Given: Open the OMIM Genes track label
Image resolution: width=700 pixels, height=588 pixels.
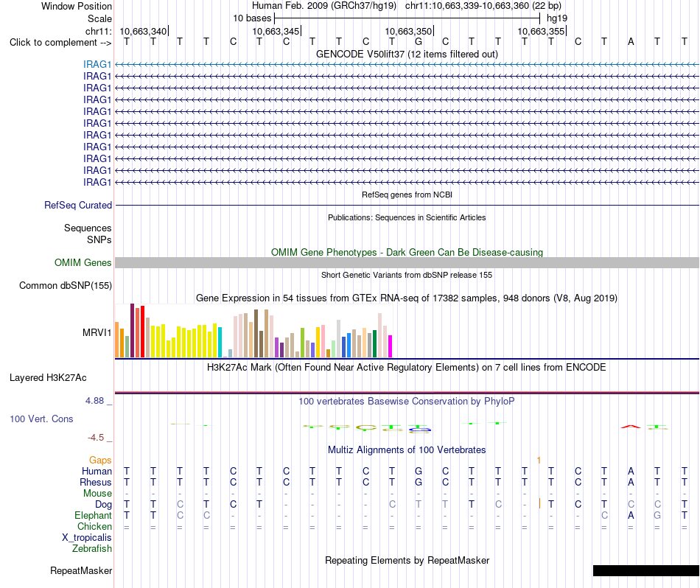Looking at the screenshot, I should coord(83,262).
